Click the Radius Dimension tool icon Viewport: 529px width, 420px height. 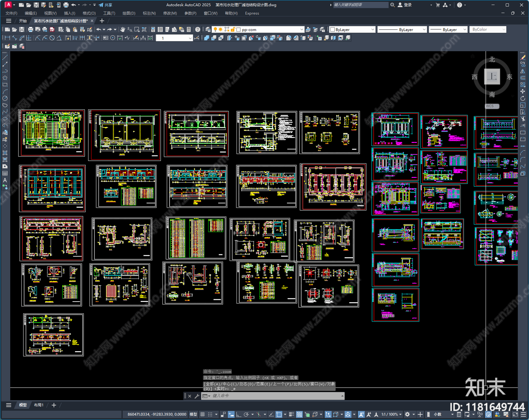(x=38, y=38)
